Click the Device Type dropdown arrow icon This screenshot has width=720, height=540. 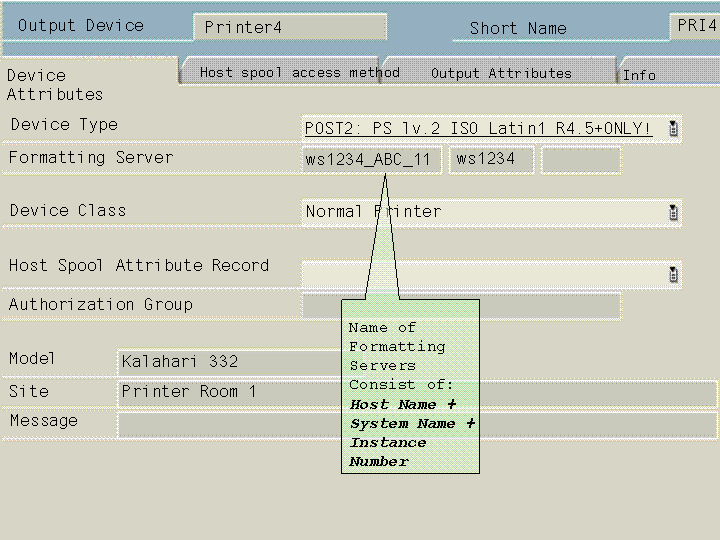pos(673,128)
